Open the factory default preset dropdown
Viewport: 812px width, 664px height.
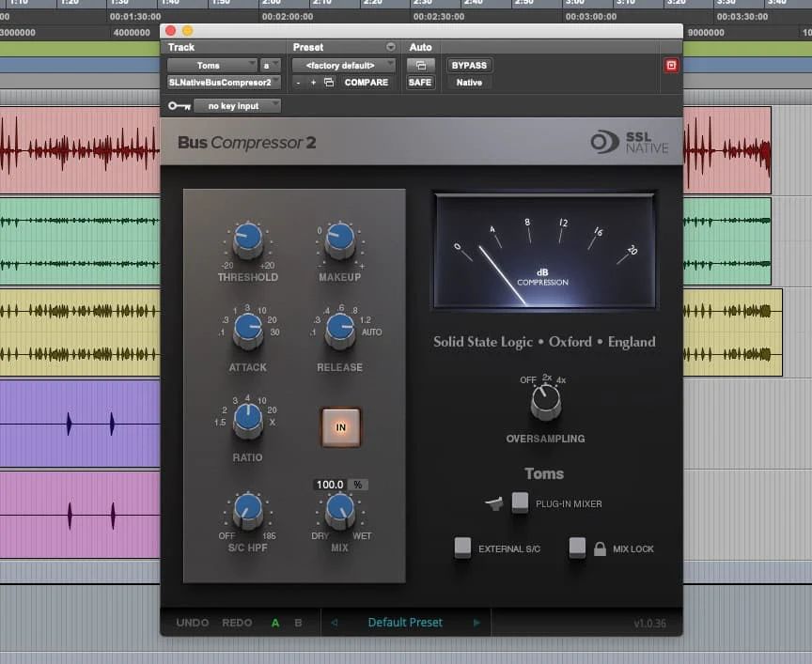coord(344,66)
